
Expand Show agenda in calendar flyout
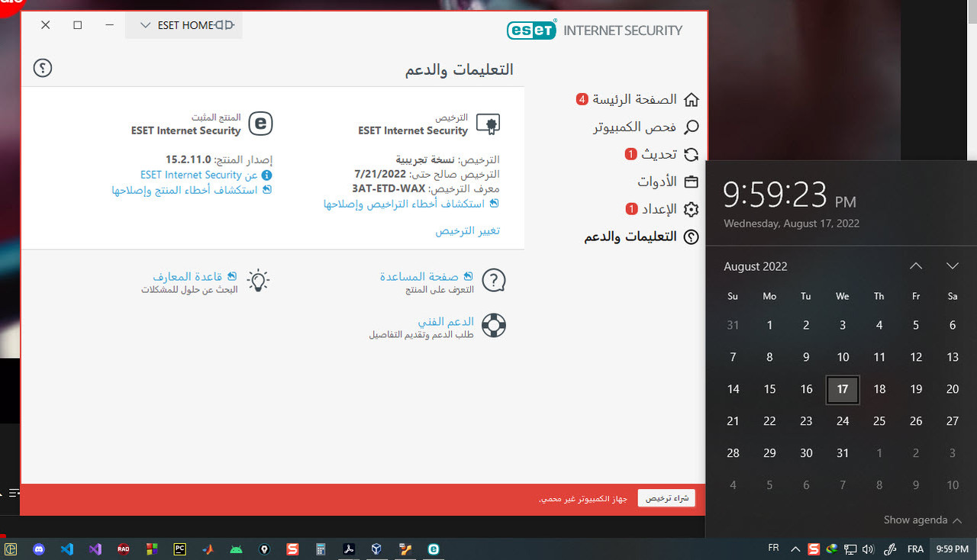point(923,520)
